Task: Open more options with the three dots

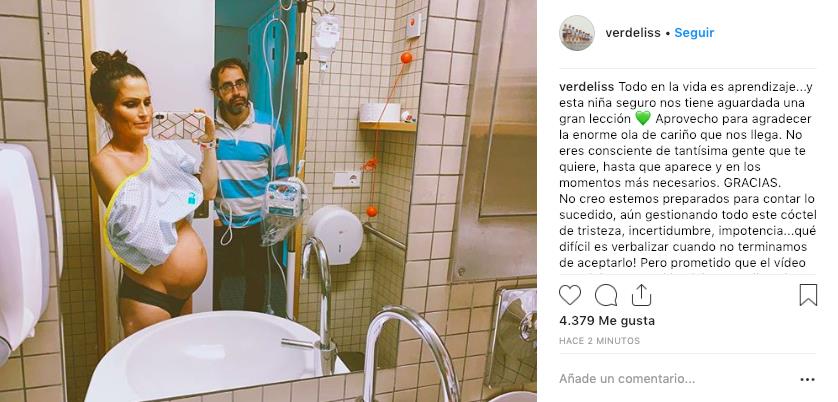Action: 808,380
